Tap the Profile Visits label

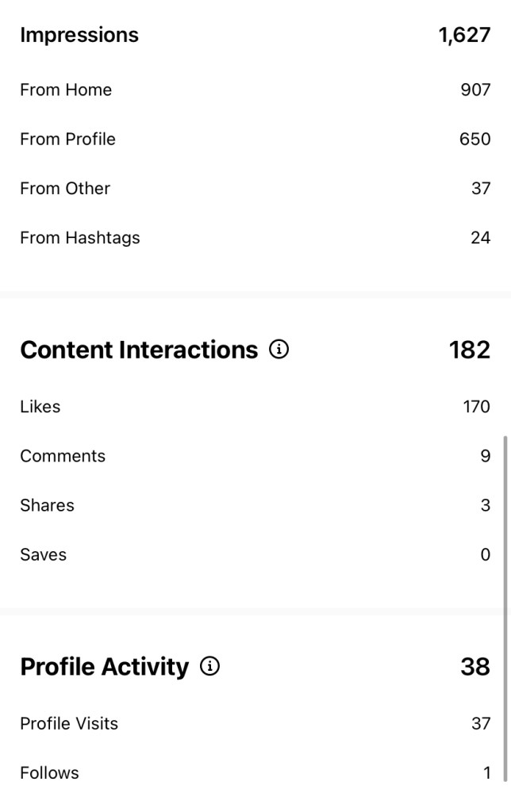(x=69, y=723)
